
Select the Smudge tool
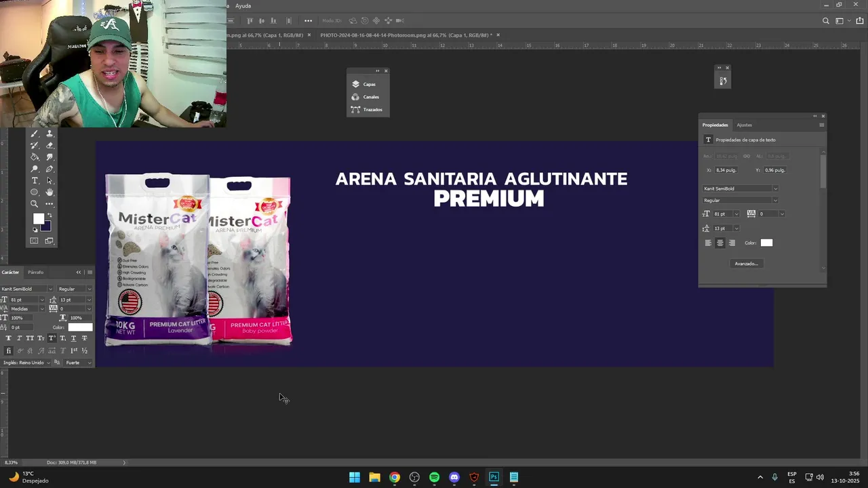tap(50, 157)
